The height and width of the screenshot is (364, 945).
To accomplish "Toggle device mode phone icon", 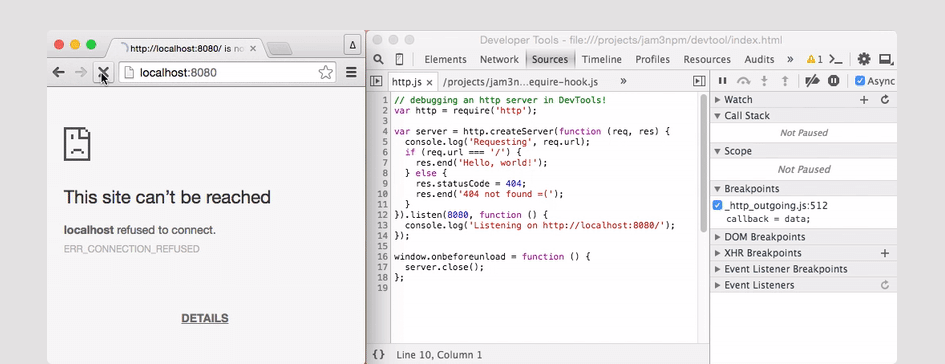I will pyautogui.click(x=399, y=59).
